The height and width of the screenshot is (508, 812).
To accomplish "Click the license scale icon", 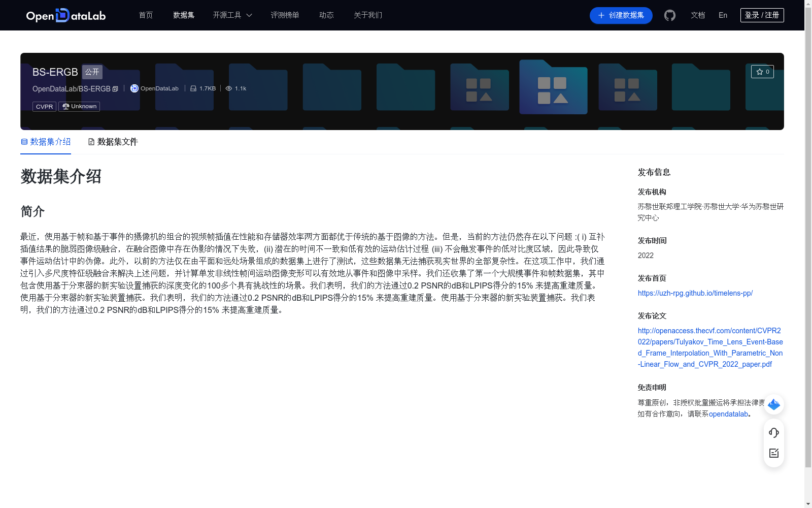I will [x=66, y=106].
